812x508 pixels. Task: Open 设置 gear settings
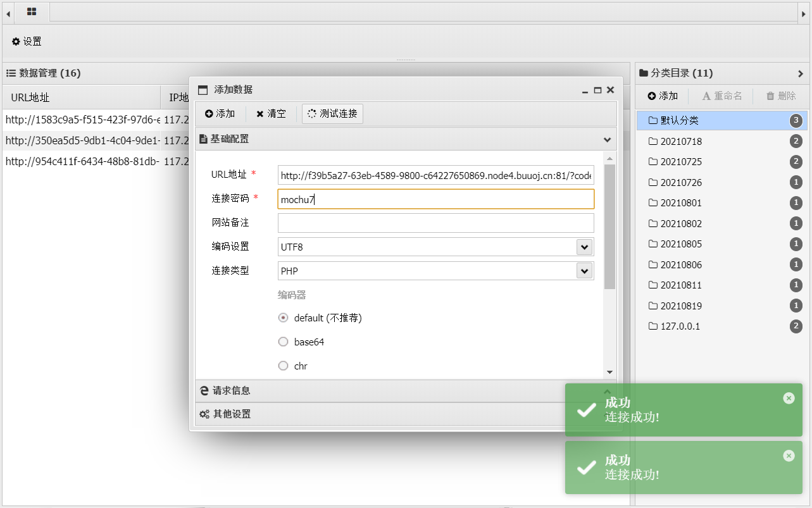(x=27, y=42)
